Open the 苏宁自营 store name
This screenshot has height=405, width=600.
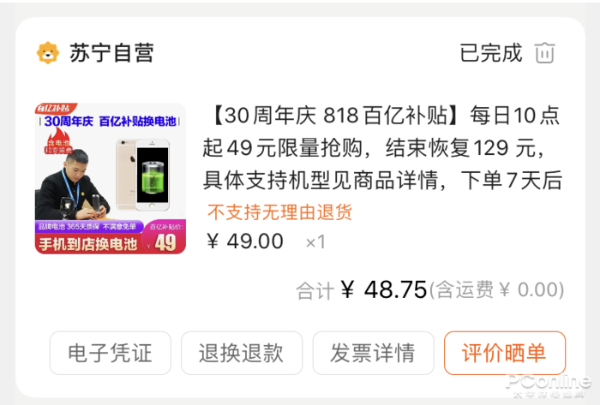tap(111, 53)
